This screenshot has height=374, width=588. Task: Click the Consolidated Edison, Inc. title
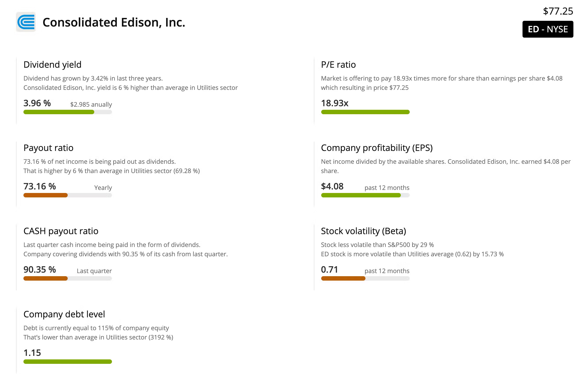tap(114, 23)
